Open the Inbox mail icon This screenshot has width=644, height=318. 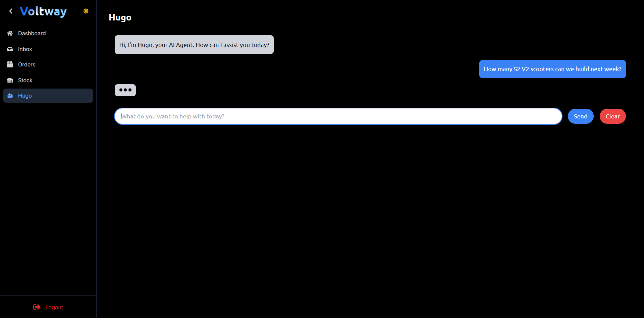[9, 49]
